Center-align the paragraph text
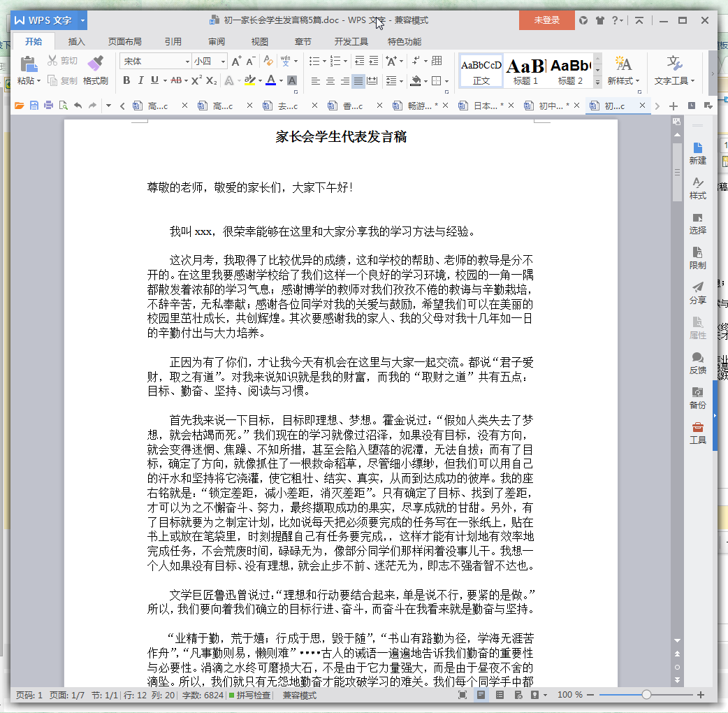 [330, 81]
